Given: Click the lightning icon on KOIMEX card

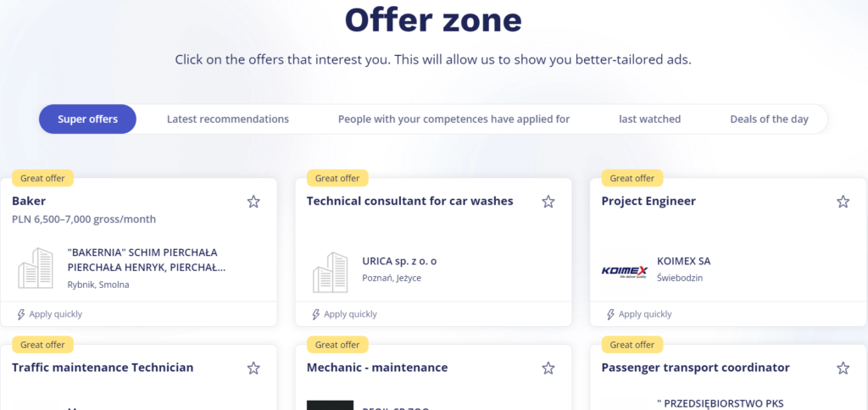Looking at the screenshot, I should click(610, 314).
